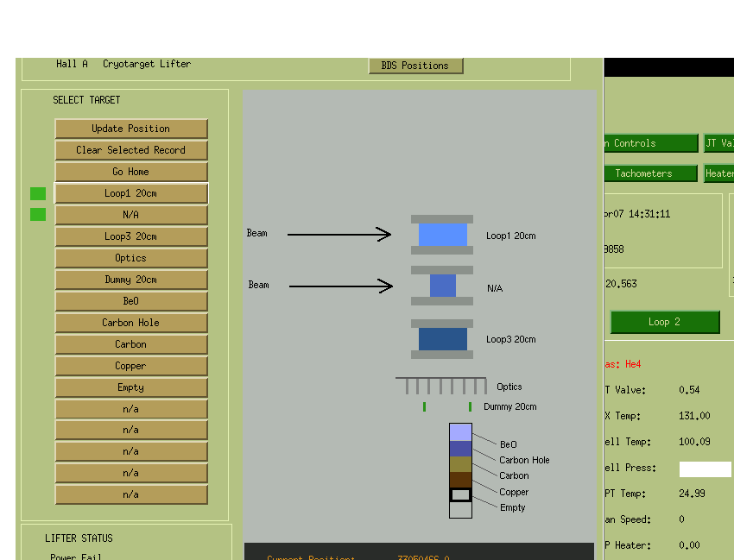Select the Empty target button

tap(131, 387)
